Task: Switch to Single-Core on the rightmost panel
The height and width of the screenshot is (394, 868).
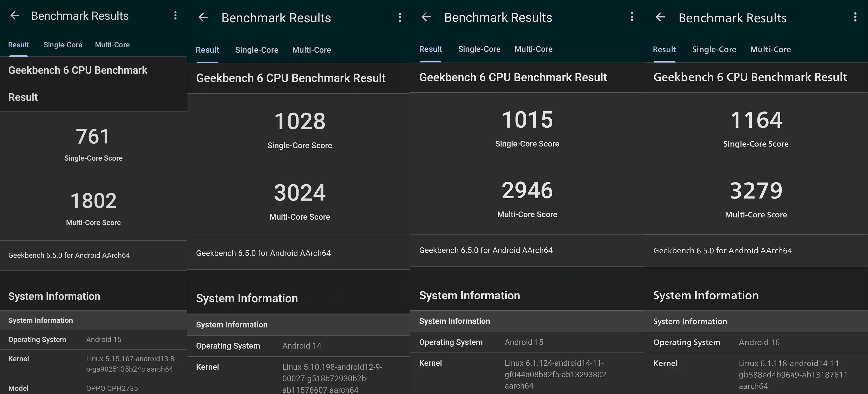Action: (714, 49)
